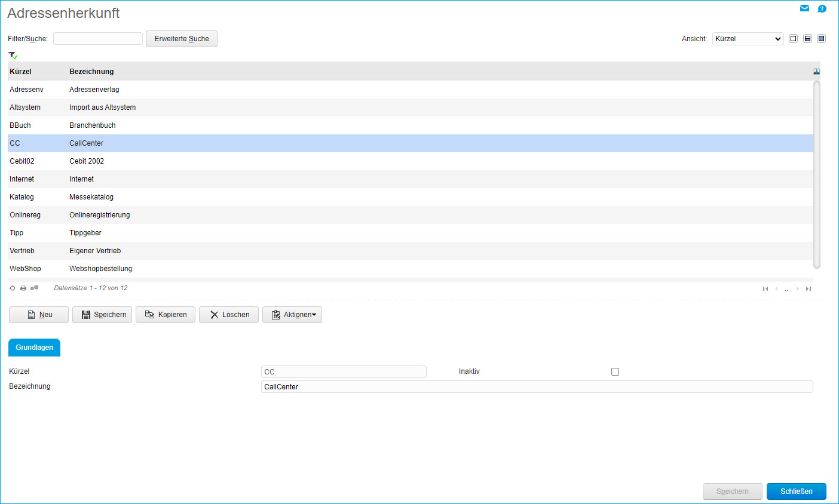This screenshot has height=504, width=839.
Task: Go to first page of records
Action: tap(765, 289)
